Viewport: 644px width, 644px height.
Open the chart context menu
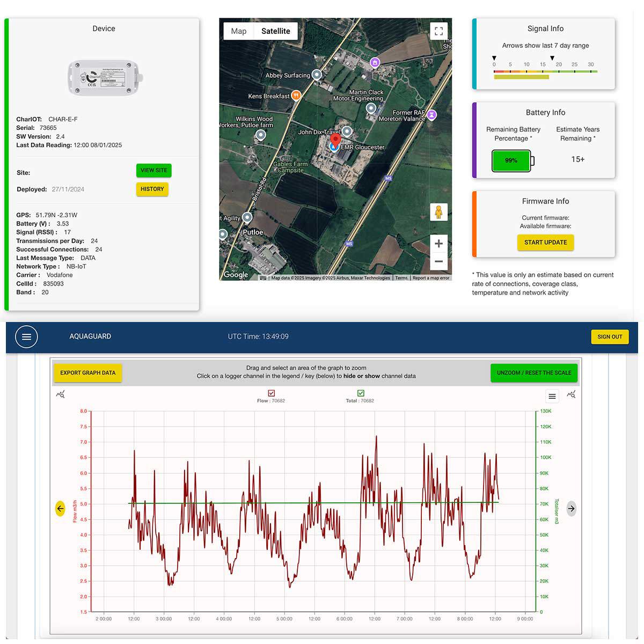[552, 397]
